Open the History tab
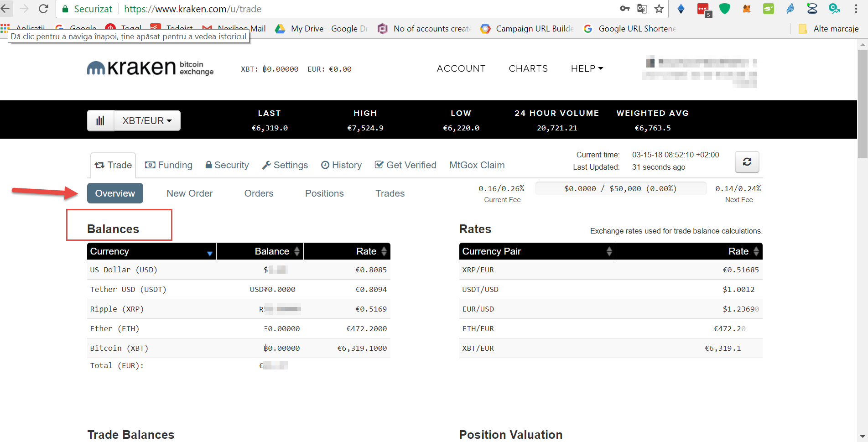Viewport: 868px width, 442px height. point(342,165)
